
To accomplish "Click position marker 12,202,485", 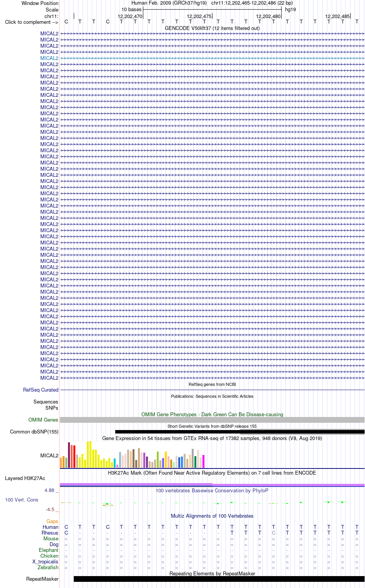I will [337, 17].
